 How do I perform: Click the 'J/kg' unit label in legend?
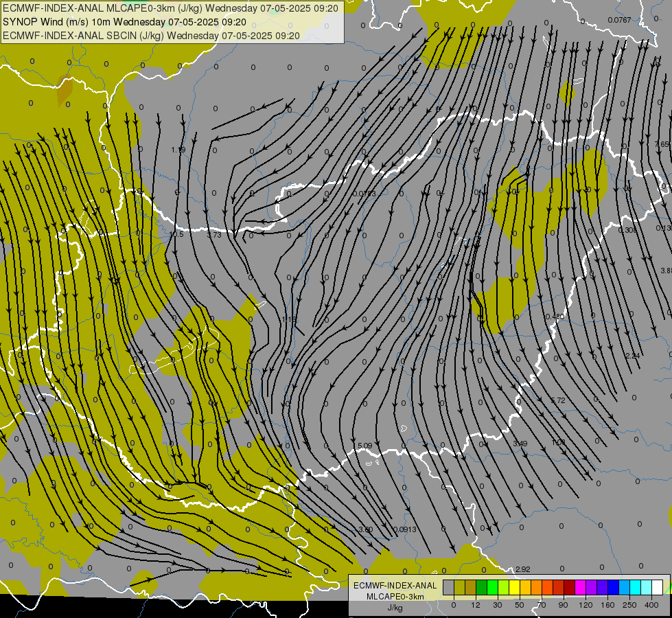[395, 608]
